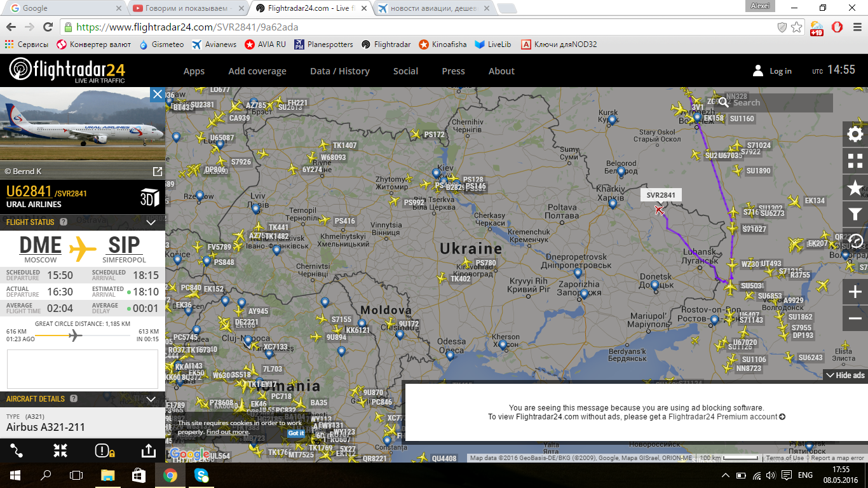Show the flight route icon in bottom panel
The height and width of the screenshot is (488, 868).
pos(17,451)
